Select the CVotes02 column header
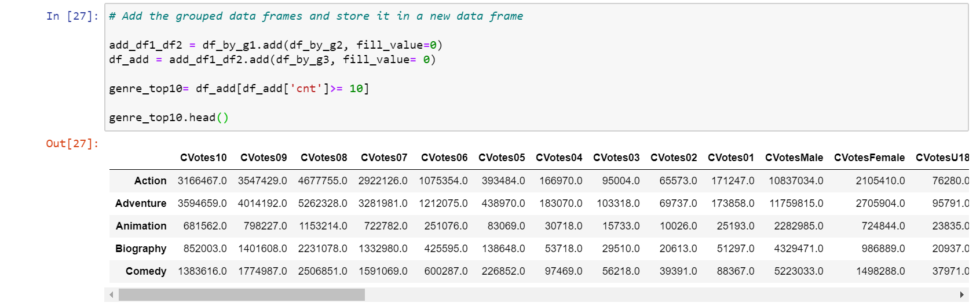 [674, 158]
